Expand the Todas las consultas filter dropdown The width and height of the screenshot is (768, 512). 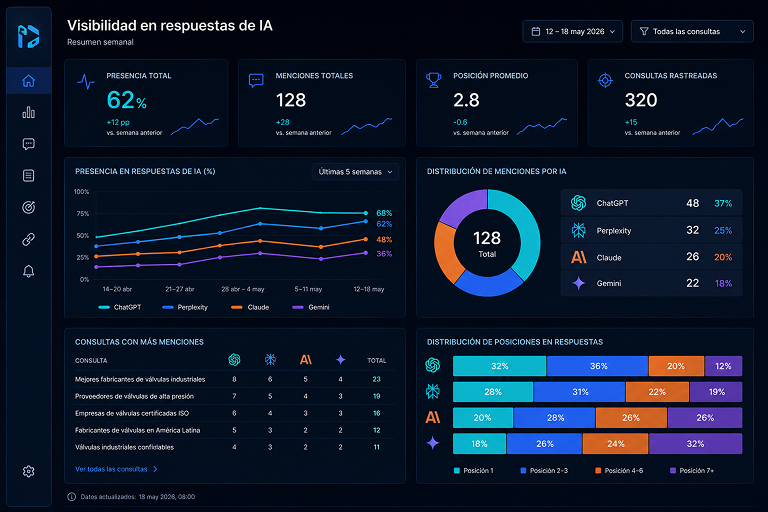692,31
